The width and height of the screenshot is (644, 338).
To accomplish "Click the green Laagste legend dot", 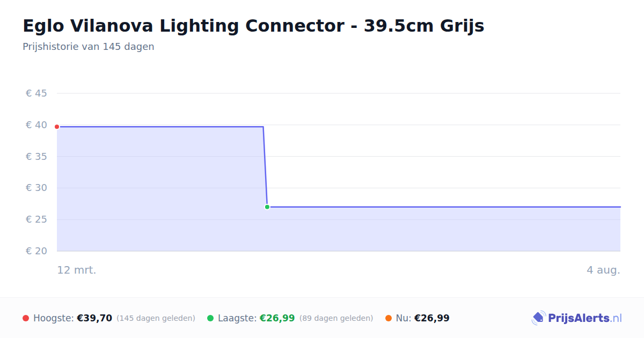I will point(210,318).
